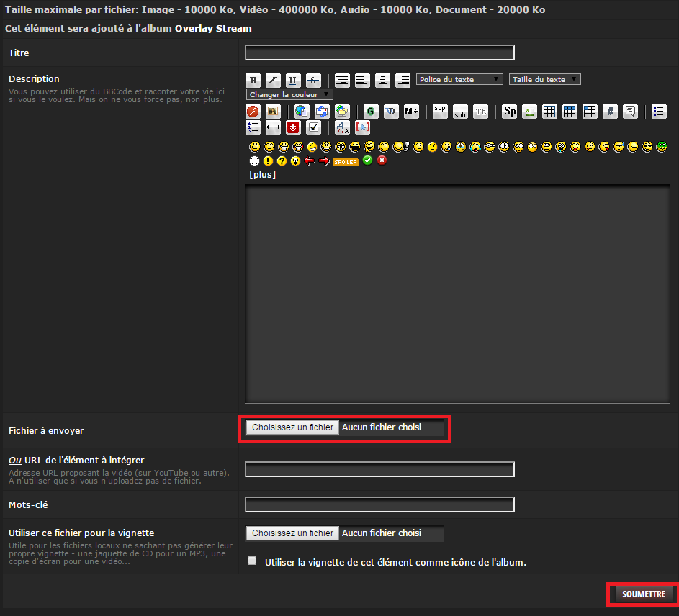Apply underline formatting button
The height and width of the screenshot is (616, 679).
[x=293, y=80]
